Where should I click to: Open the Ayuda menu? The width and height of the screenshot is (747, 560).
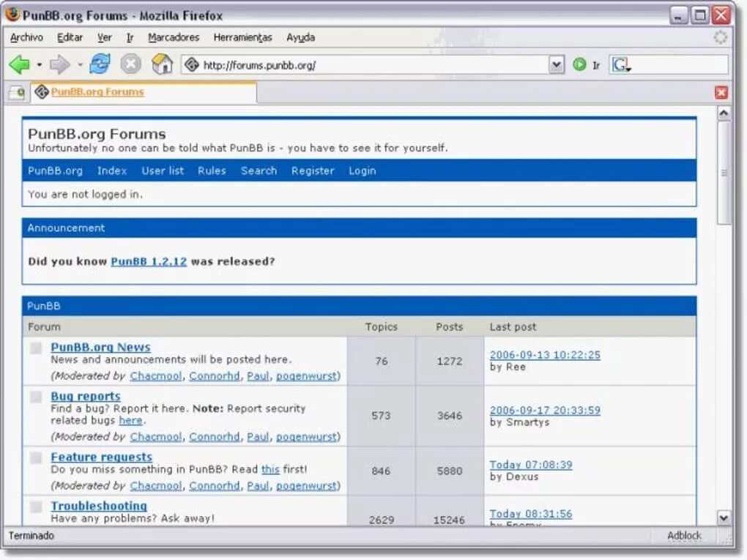pyautogui.click(x=300, y=37)
